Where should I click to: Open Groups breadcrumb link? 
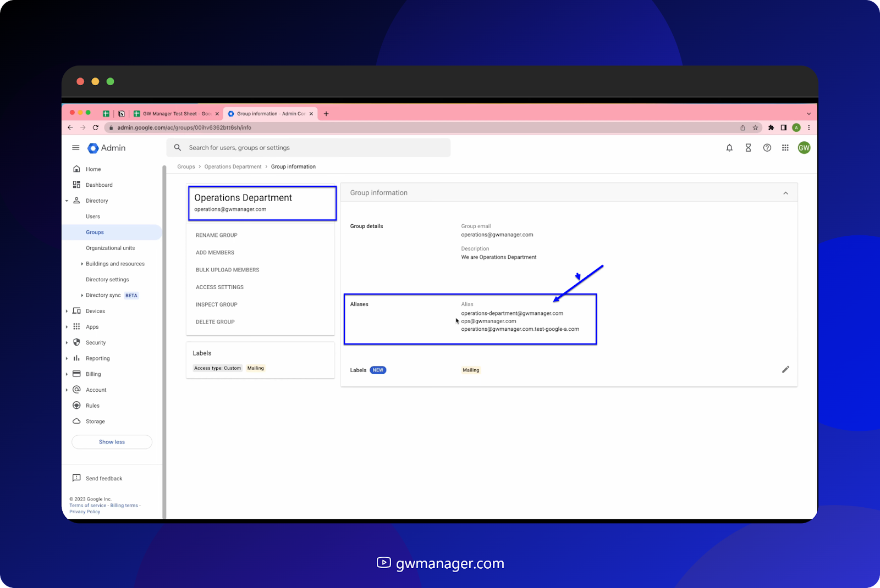click(186, 167)
